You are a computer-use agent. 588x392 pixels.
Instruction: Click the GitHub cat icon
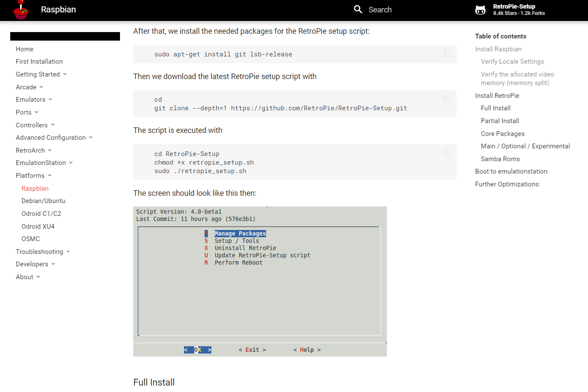pyautogui.click(x=480, y=10)
